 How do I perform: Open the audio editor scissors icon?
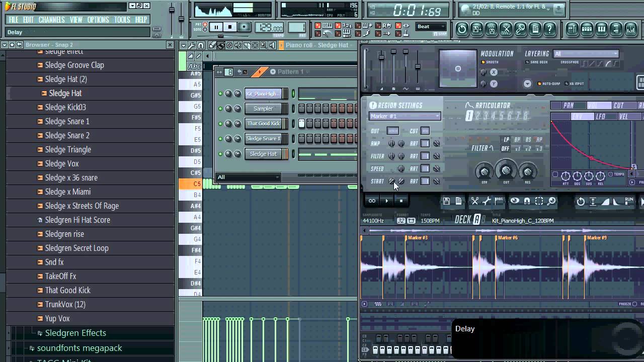click(x=506, y=29)
